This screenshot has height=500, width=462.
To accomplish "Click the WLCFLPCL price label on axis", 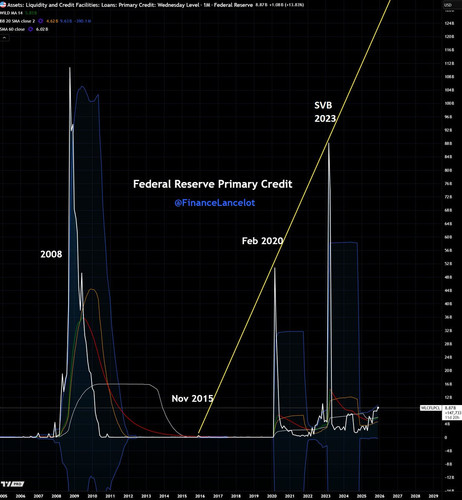I will (431, 408).
